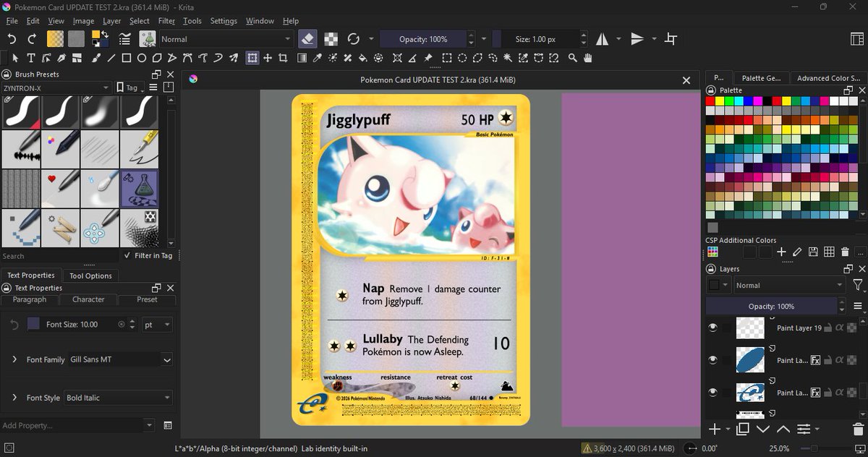The image size is (868, 457).
Task: Open Layers panel blending mode Normal dropdown
Action: tap(789, 286)
